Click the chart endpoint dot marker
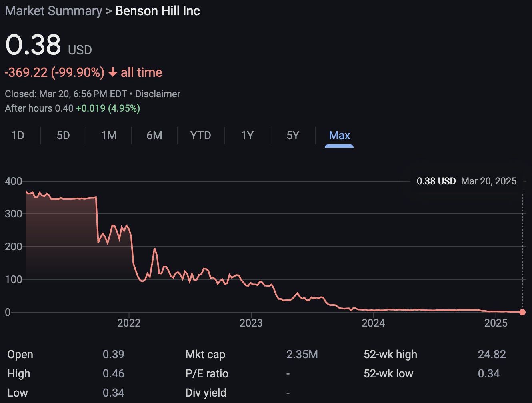Image resolution: width=532 pixels, height=403 pixels. point(522,312)
